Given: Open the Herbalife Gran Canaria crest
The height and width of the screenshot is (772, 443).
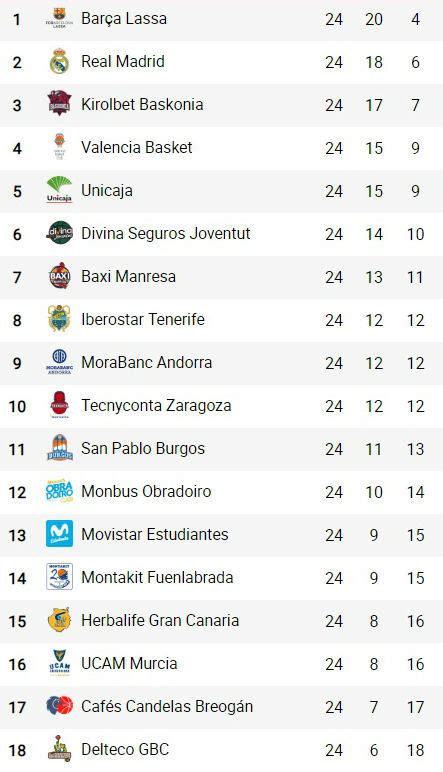Looking at the screenshot, I should click(60, 620).
